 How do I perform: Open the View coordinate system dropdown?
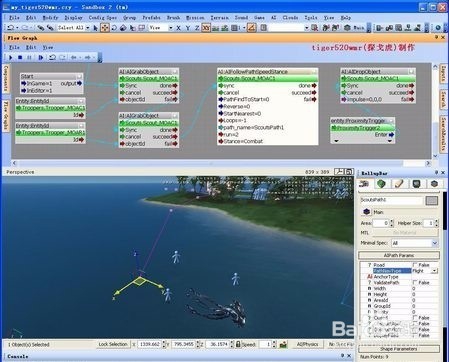170,28
